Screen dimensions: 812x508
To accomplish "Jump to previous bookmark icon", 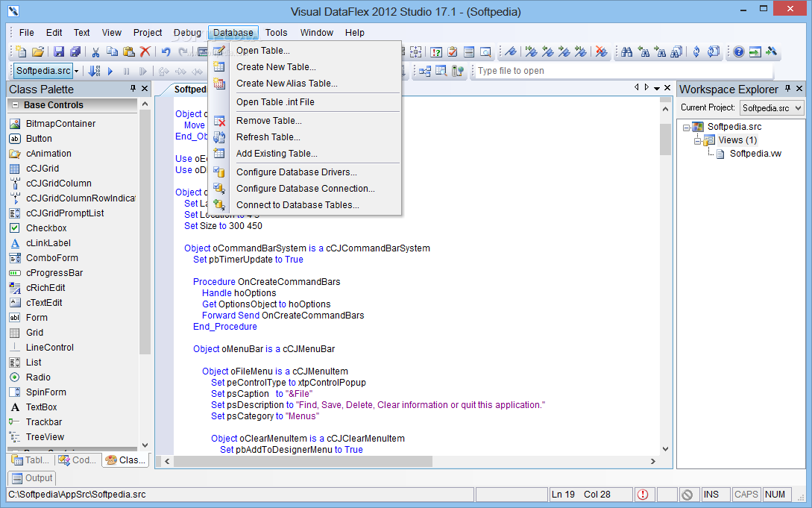I will pos(547,51).
